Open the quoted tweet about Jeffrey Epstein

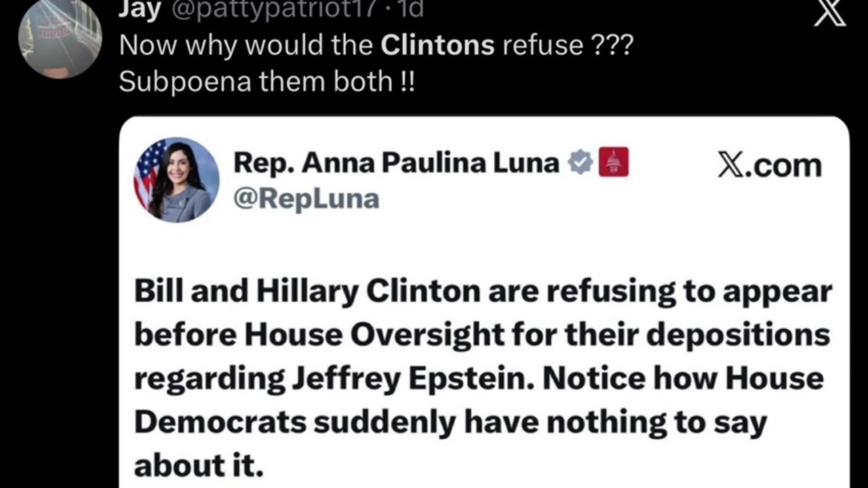(x=484, y=302)
